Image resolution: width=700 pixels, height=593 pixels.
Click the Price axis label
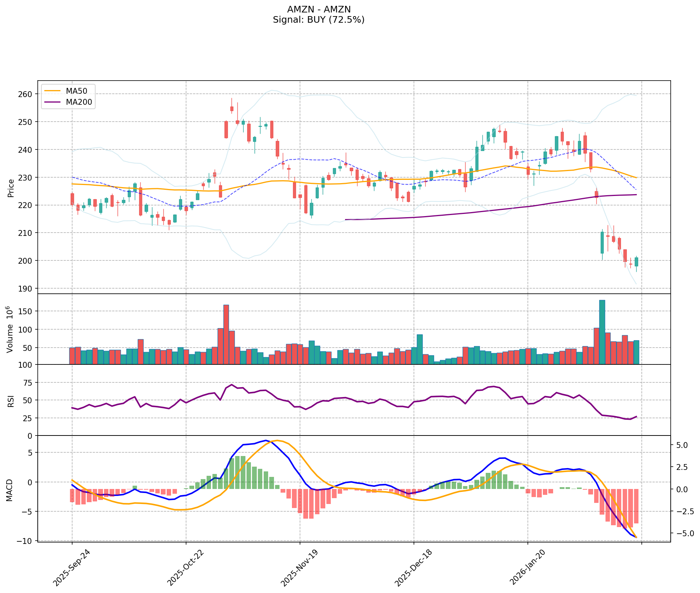click(x=11, y=188)
